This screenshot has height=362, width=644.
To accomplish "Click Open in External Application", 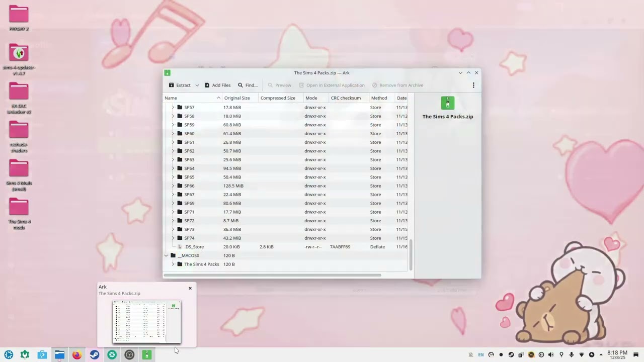I will pyautogui.click(x=332, y=85).
